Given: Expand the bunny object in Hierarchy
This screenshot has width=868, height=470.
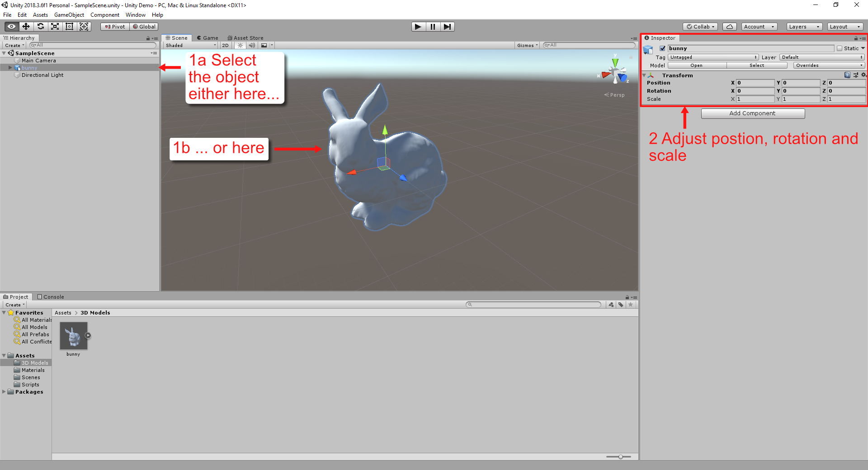Looking at the screenshot, I should click(10, 68).
